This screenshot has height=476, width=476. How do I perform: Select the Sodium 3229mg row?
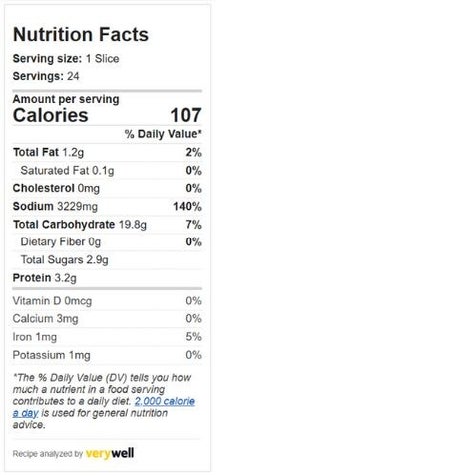(x=107, y=206)
